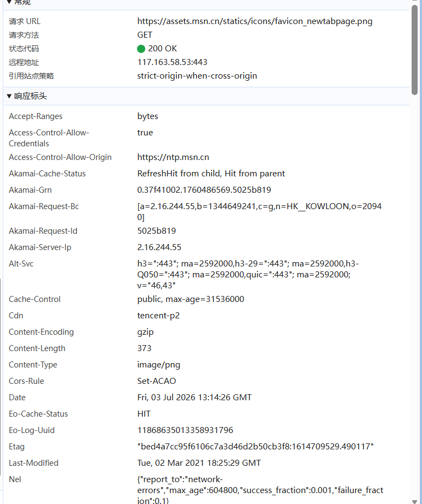Image resolution: width=422 pixels, height=504 pixels.
Task: Select the request URL value
Action: pyautogui.click(x=255, y=21)
